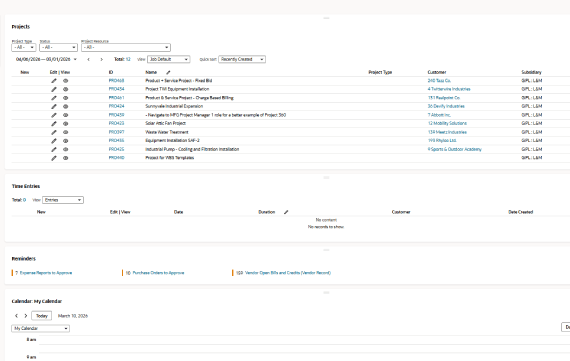
Task: Edit Equipment Installation SAF-2 project
Action: [x=54, y=141]
